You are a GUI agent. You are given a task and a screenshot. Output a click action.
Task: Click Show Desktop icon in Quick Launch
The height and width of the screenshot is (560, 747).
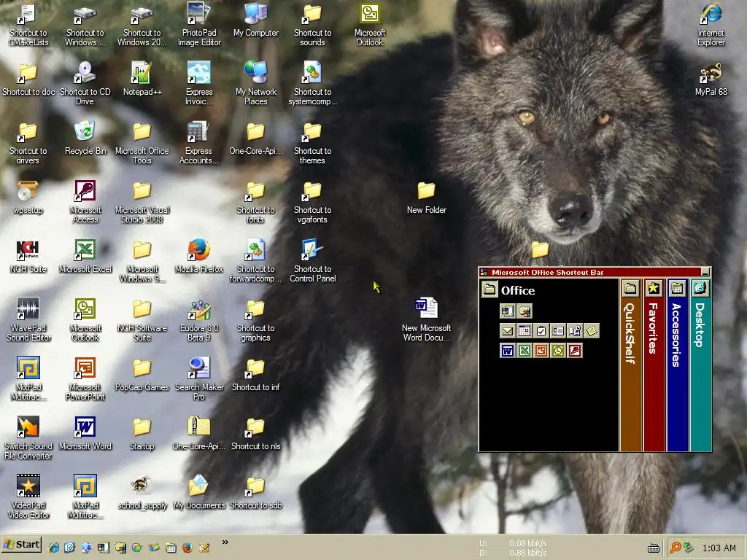70,548
